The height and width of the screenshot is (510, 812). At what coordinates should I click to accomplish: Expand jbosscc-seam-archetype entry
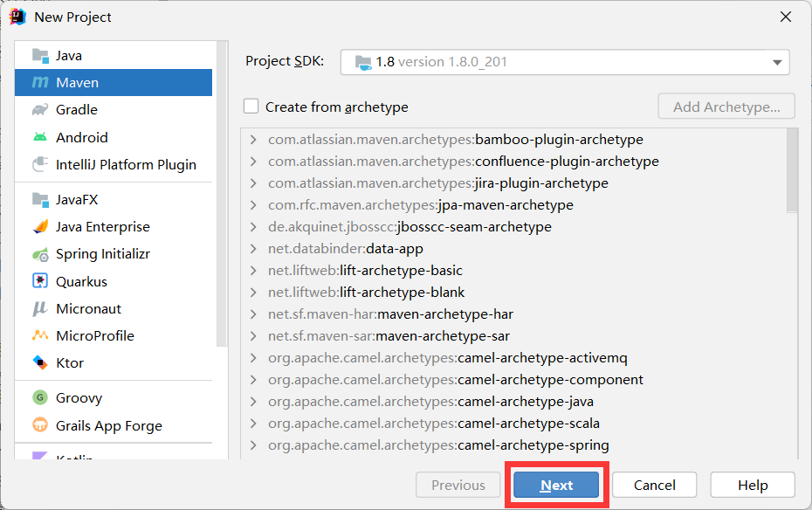pos(253,227)
